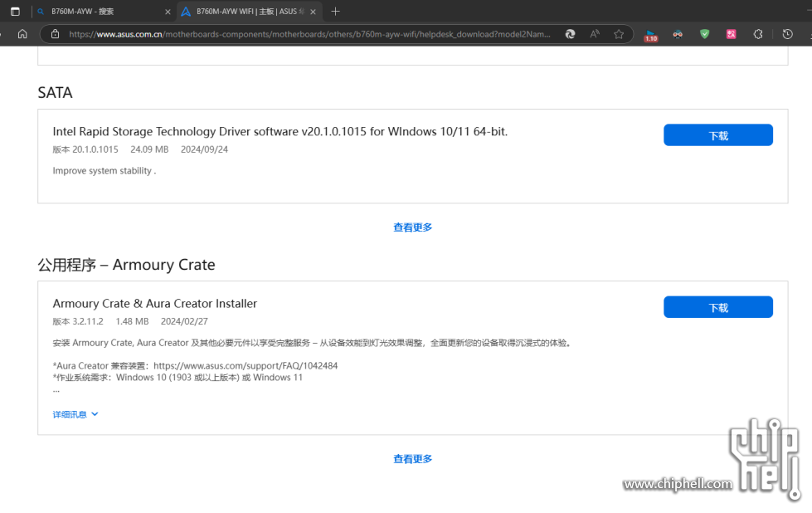Select the 版本 3.2.11.2 text
This screenshot has height=513, width=812.
[78, 322]
